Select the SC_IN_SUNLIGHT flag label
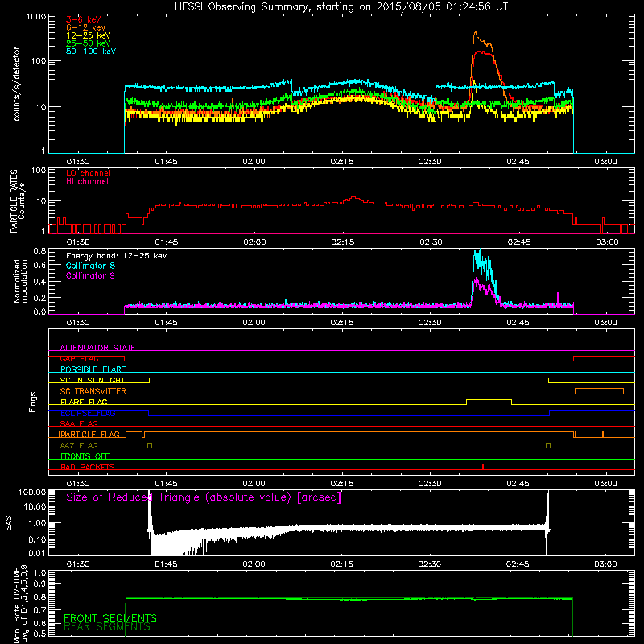The height and width of the screenshot is (644, 644). (93, 380)
